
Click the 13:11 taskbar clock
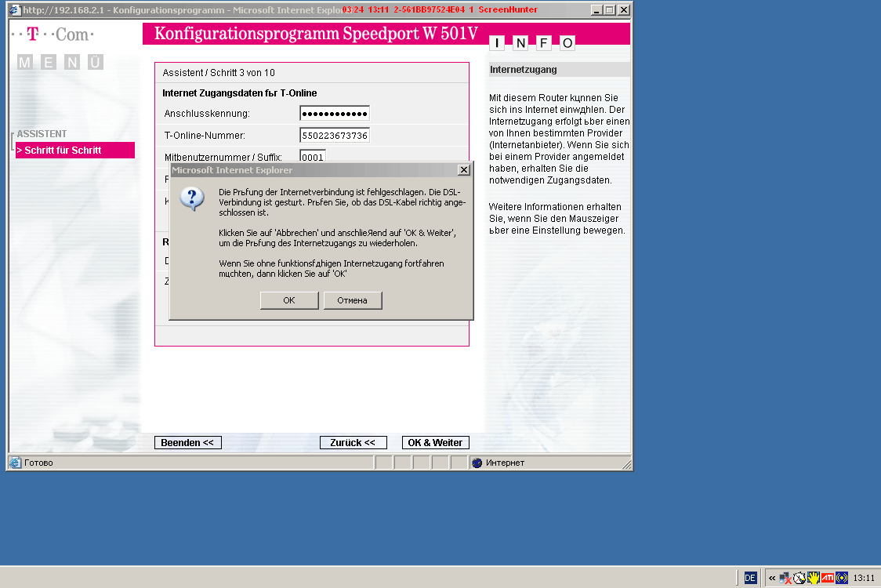point(864,578)
